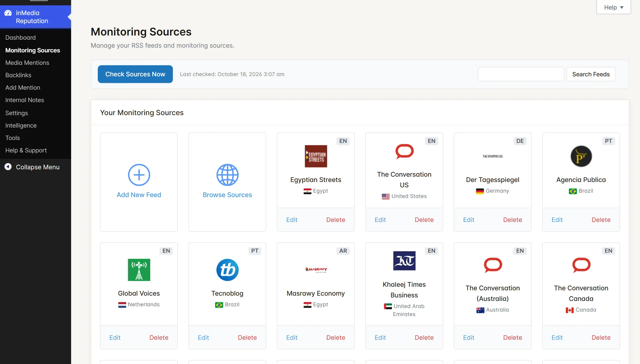640x364 pixels.
Task: Delete the Der Tagesspiegel feed
Action: click(513, 220)
